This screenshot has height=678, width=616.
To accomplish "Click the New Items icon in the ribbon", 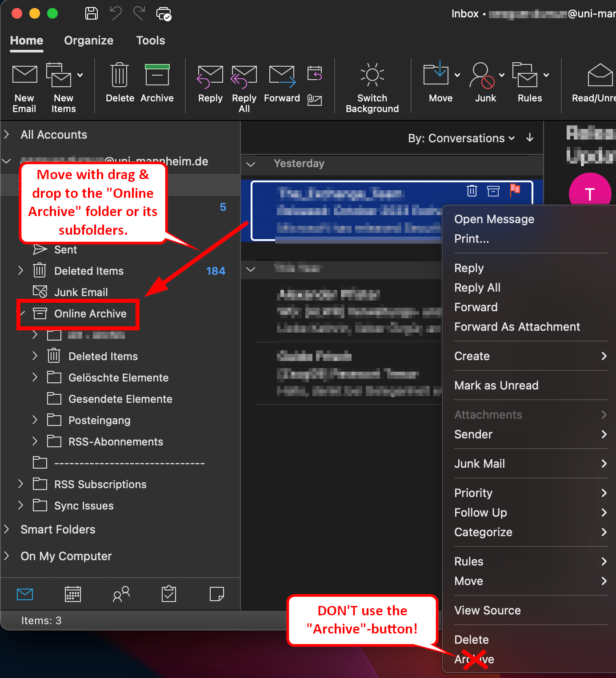I will pyautogui.click(x=59, y=75).
